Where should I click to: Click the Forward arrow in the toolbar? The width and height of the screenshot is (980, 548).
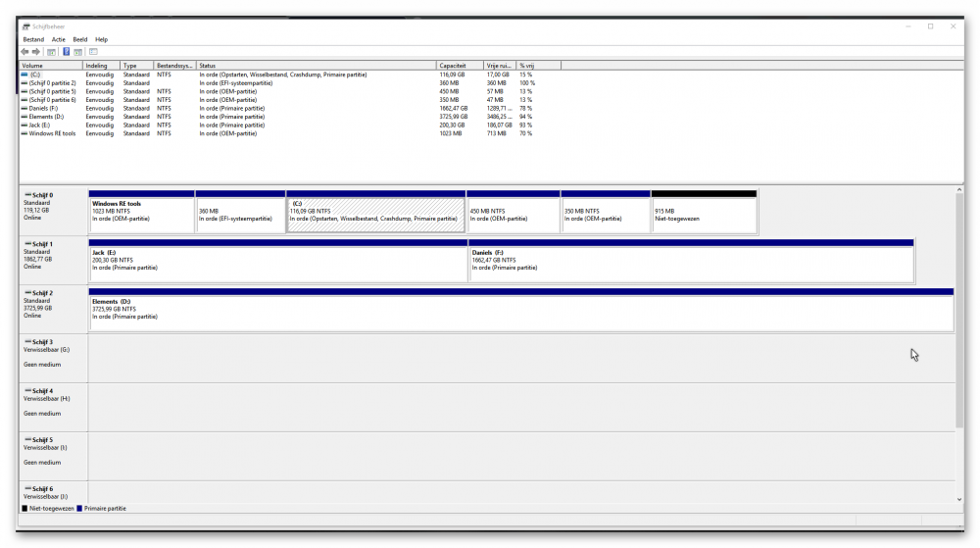click(x=36, y=51)
